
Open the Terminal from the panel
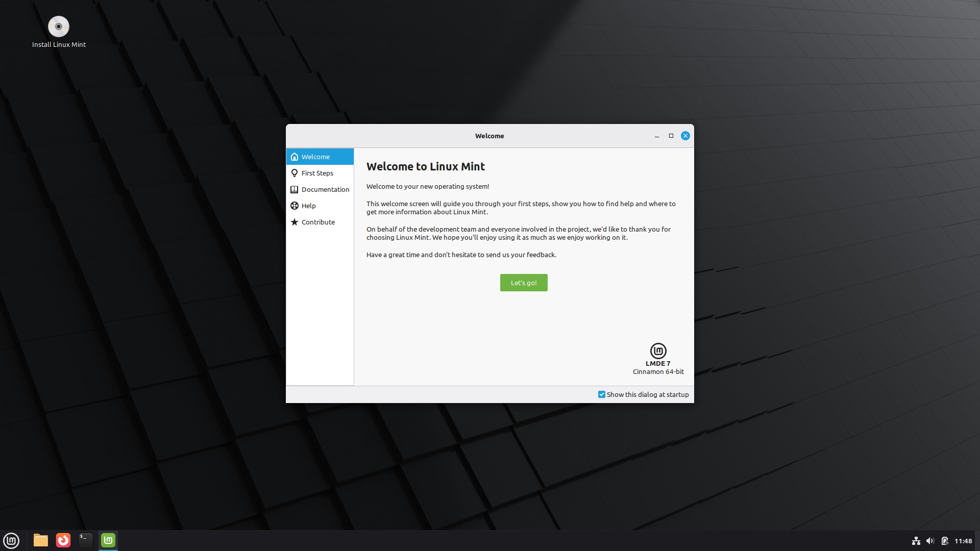[86, 540]
